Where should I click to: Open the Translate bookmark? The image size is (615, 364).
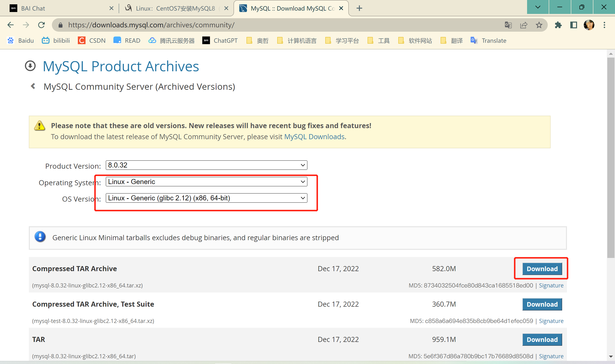tap(488, 41)
